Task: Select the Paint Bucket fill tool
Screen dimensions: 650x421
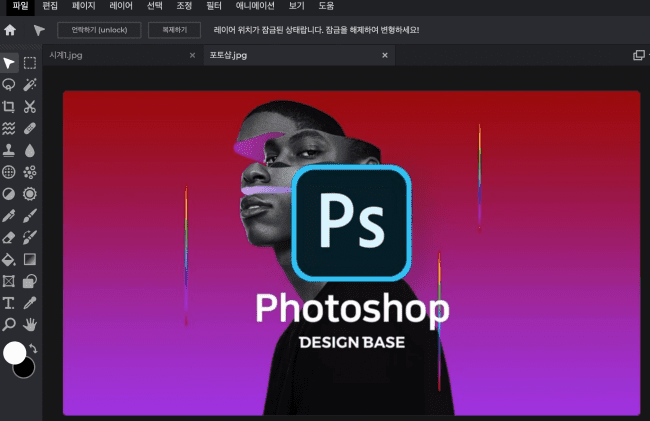Action: [x=9, y=259]
